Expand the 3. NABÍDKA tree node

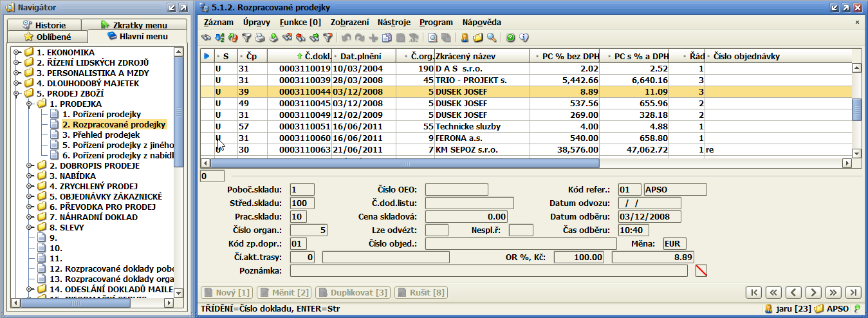tap(29, 176)
